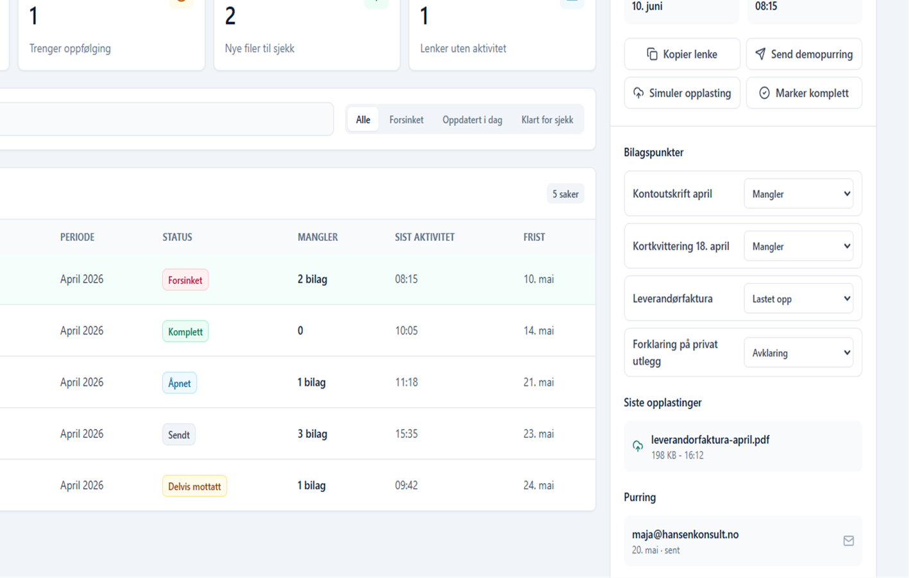The height and width of the screenshot is (578, 924).
Task: Click the maja@hansenkonsult.no email address
Action: 685,534
